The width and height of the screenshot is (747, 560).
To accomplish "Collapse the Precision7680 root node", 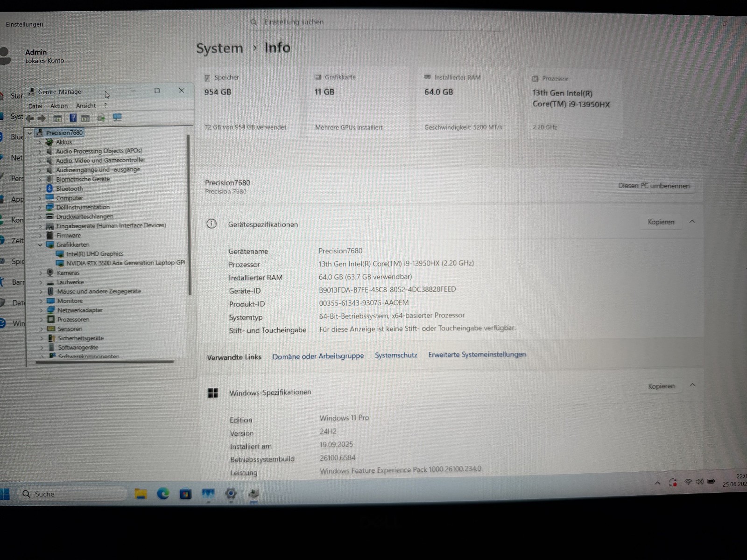I will point(30,133).
